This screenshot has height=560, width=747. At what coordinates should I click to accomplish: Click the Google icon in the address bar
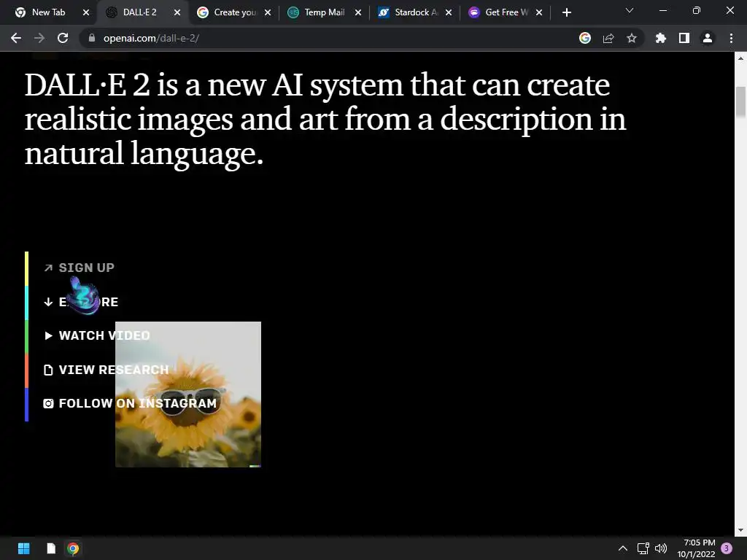585,38
